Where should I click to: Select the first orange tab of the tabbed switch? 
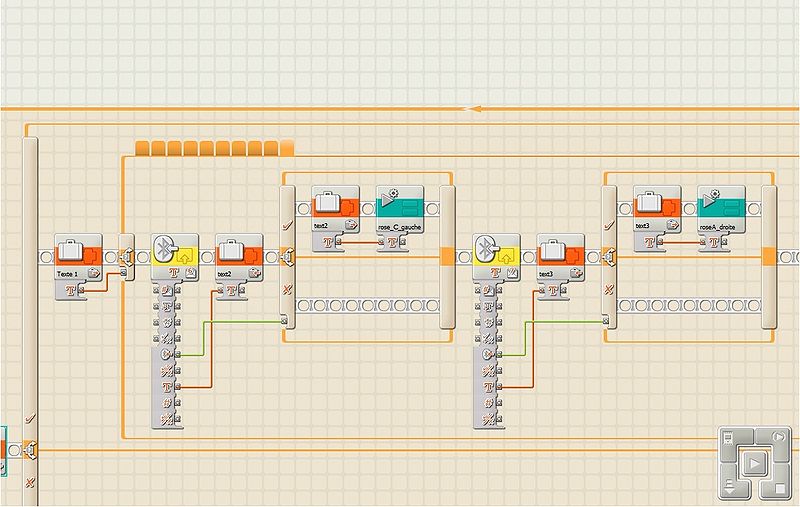coord(142,150)
